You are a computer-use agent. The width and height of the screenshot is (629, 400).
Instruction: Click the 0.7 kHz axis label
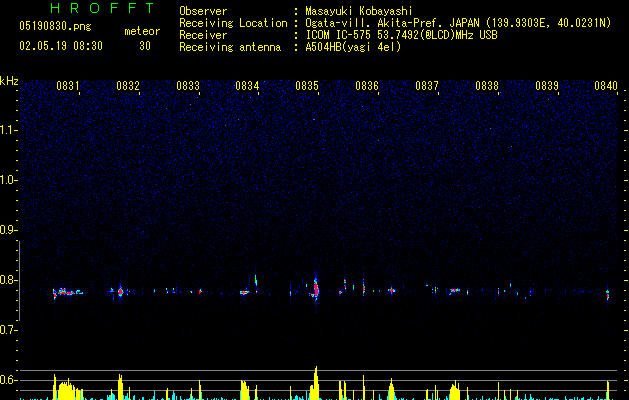coord(8,330)
